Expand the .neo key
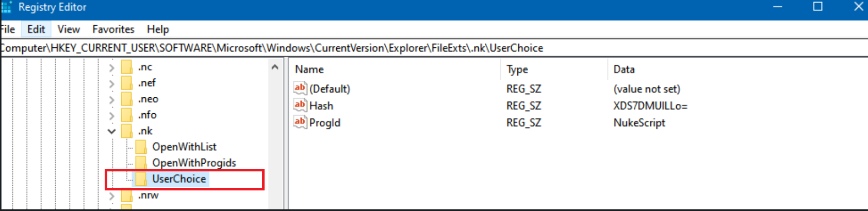 click(111, 99)
